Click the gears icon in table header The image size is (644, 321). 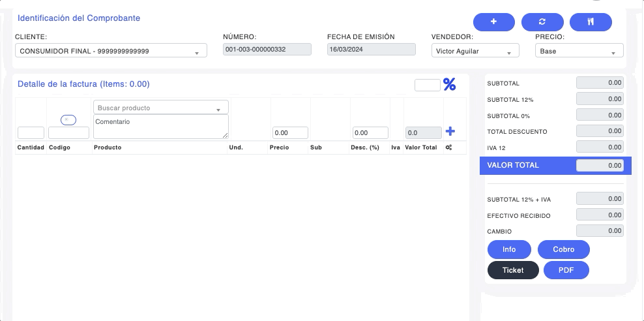coord(449,147)
